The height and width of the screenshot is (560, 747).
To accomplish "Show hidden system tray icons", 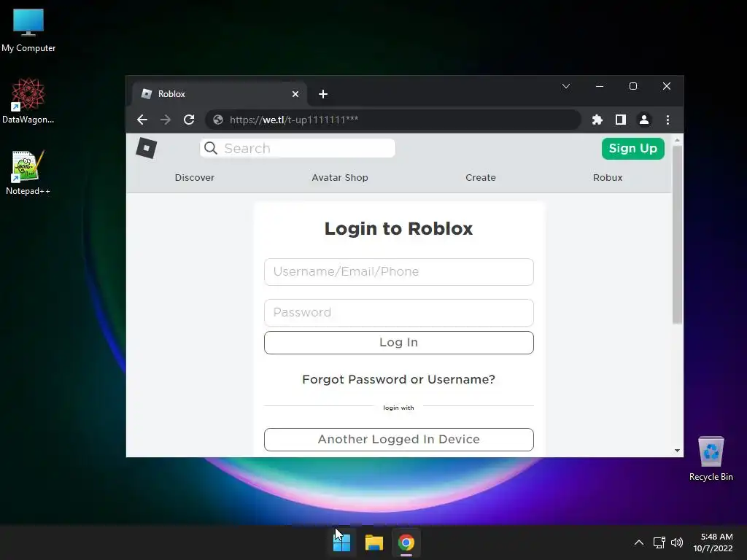I will [x=639, y=542].
